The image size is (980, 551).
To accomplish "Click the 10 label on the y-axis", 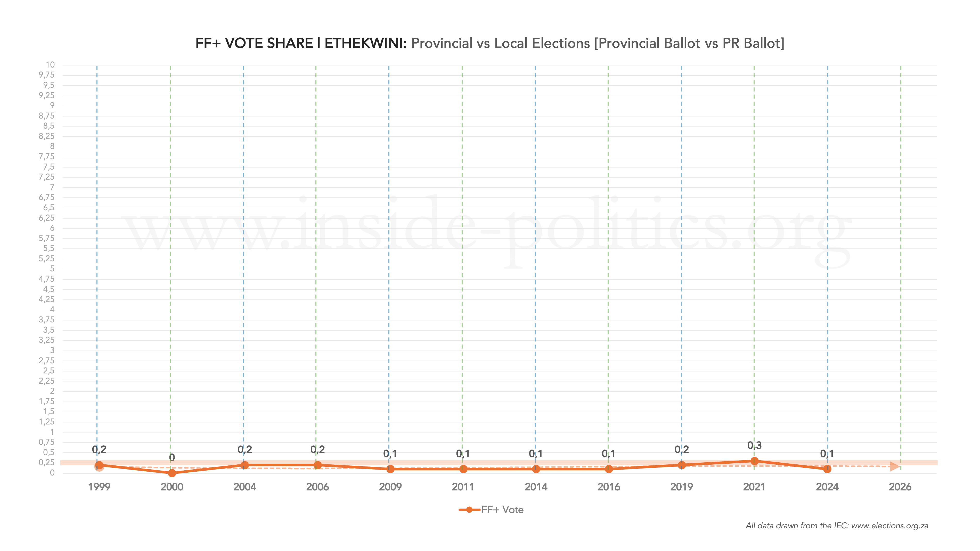I will 50,65.
